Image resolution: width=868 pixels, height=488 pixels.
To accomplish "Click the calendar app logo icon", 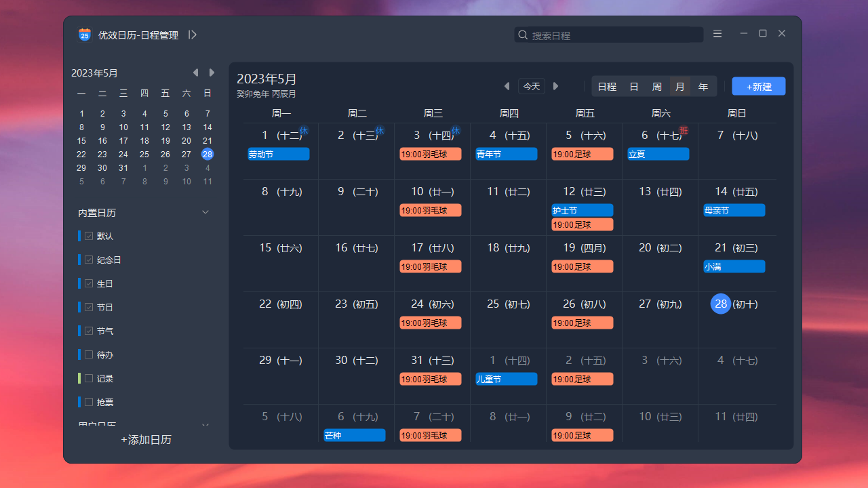I will [x=84, y=35].
